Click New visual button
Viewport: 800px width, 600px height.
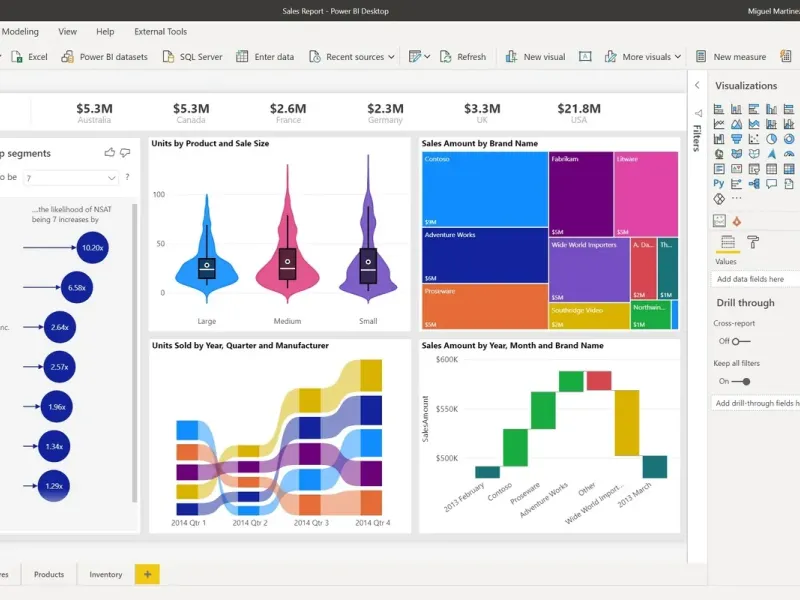(535, 57)
